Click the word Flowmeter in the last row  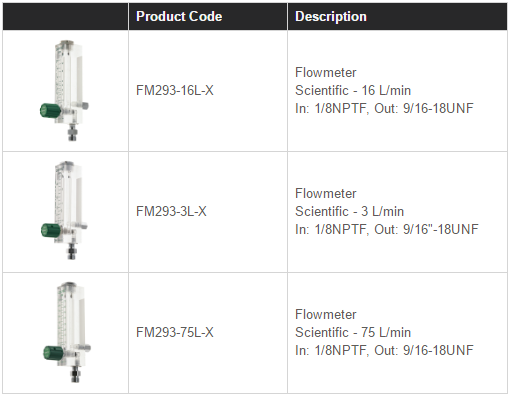[x=326, y=314]
